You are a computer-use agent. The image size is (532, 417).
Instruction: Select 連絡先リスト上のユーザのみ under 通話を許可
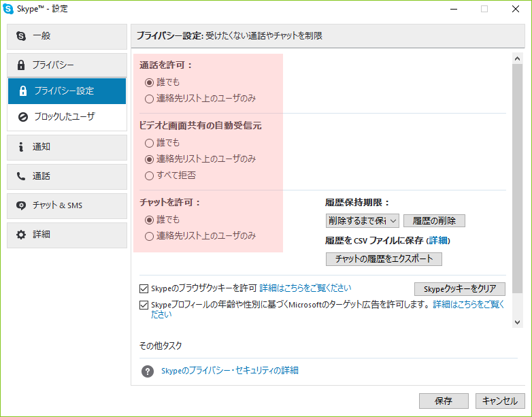(x=150, y=99)
